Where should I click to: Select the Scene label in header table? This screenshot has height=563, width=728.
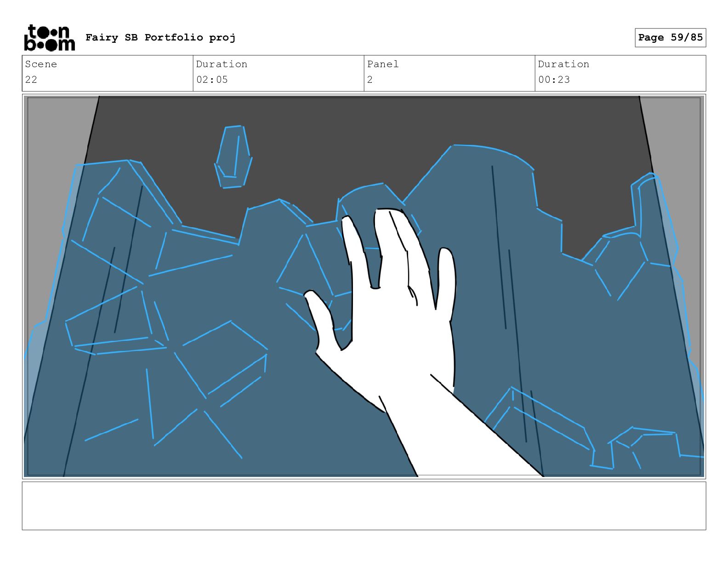[41, 64]
